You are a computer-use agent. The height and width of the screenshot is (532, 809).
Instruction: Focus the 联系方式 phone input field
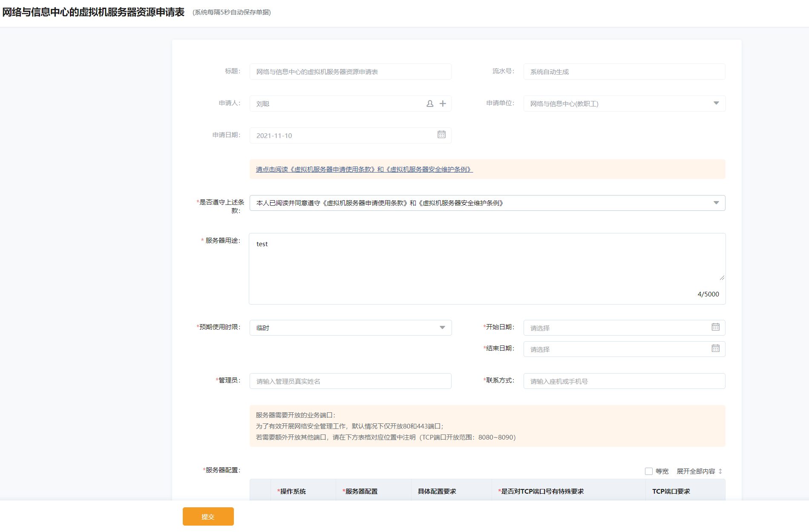[x=624, y=381]
